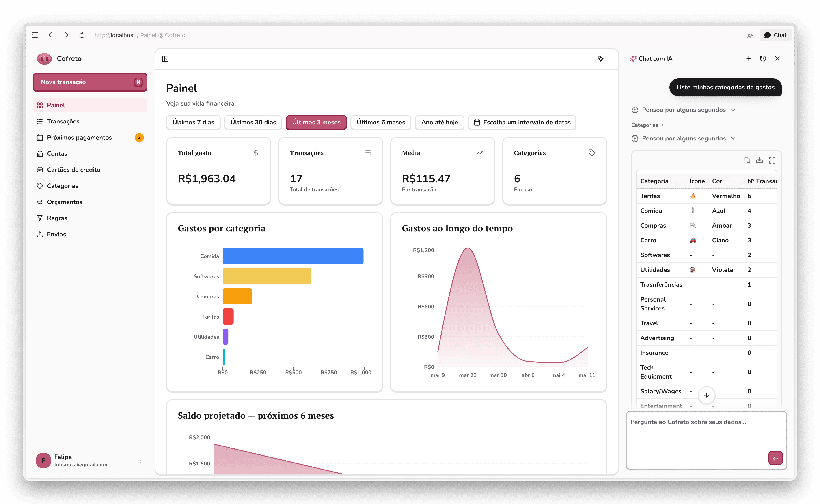Open chat history clock icon
Viewport: 820px width, 504px height.
click(763, 59)
